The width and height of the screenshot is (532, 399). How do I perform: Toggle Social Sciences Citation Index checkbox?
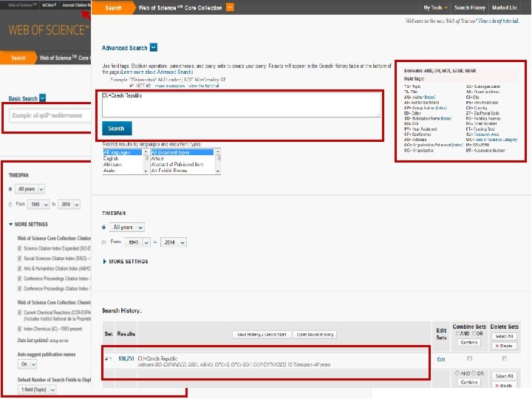coord(20,259)
